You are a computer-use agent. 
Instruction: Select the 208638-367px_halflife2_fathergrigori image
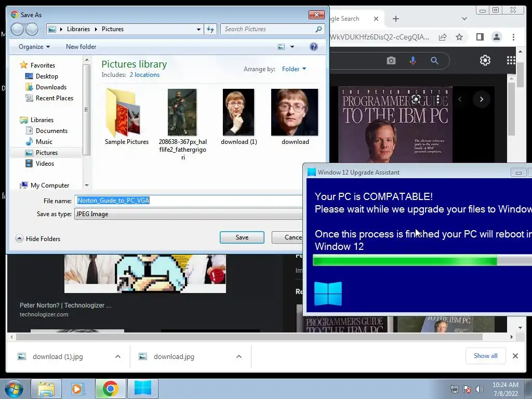pos(182,124)
